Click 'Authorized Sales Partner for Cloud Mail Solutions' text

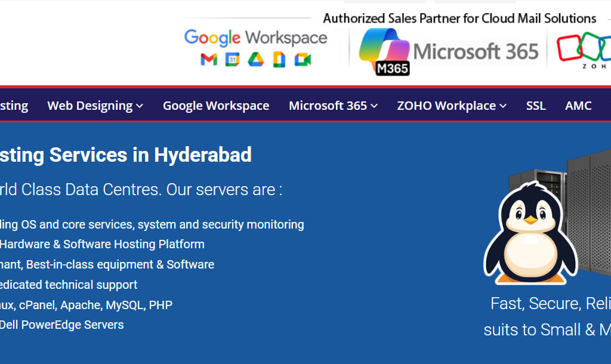point(459,18)
